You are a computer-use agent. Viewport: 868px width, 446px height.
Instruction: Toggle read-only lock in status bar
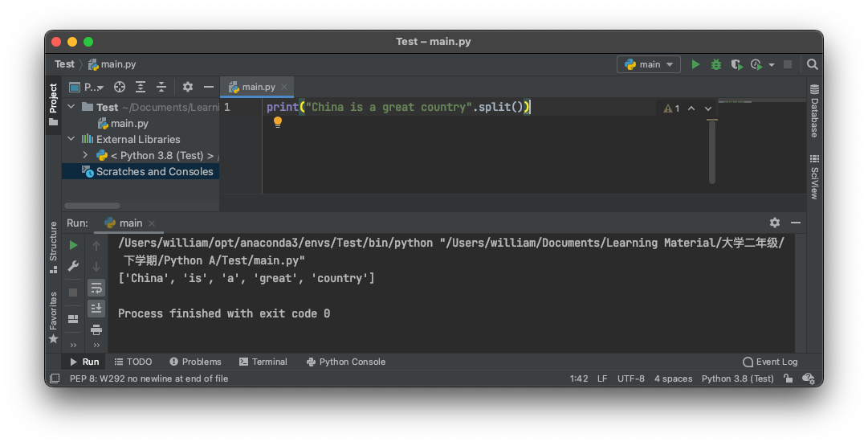(789, 378)
